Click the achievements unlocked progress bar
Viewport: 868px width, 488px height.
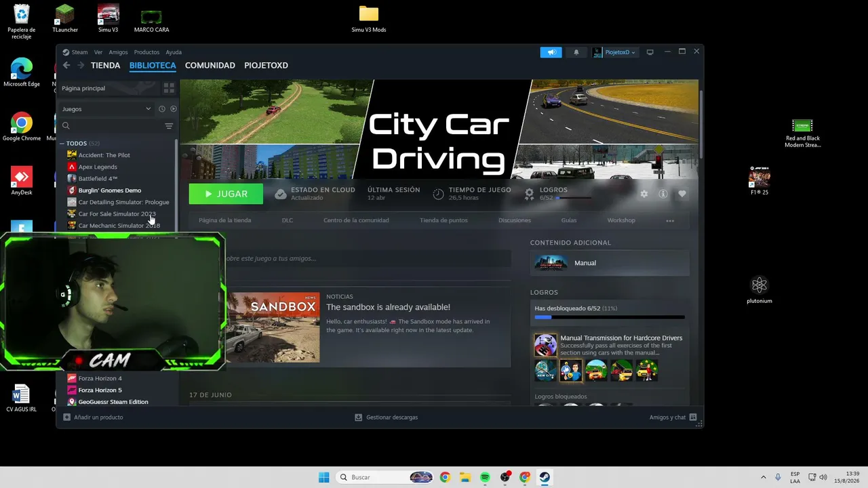click(610, 317)
